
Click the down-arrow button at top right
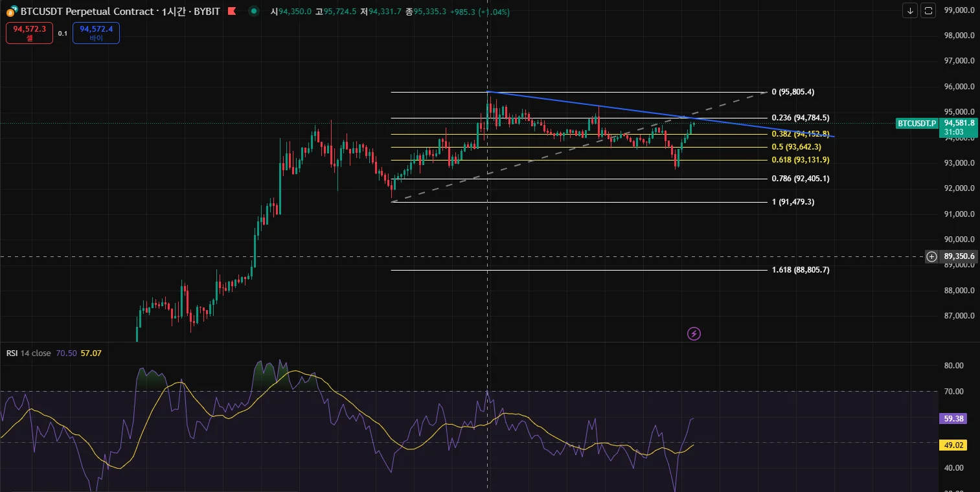910,10
